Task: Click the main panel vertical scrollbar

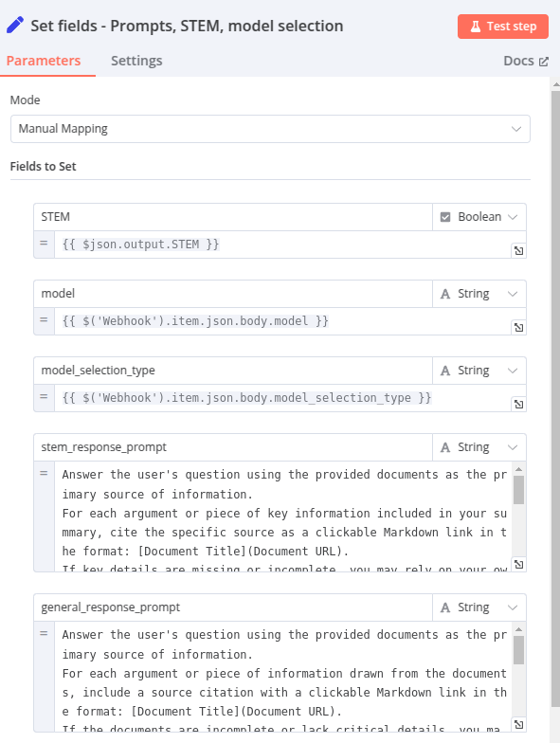Action: click(555, 398)
